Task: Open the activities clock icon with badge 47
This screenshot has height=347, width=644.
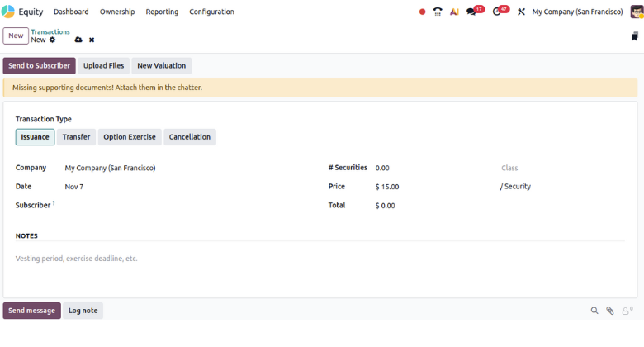Action: pos(497,12)
